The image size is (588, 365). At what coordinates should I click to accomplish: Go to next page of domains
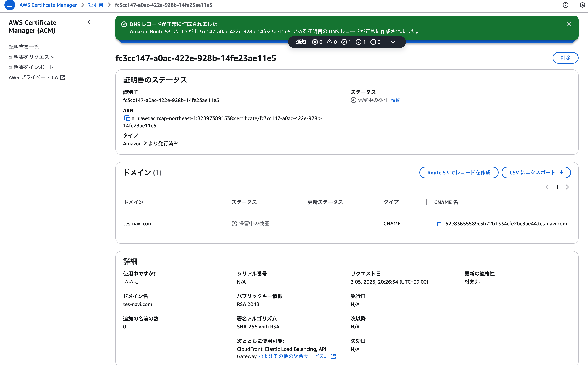(567, 187)
